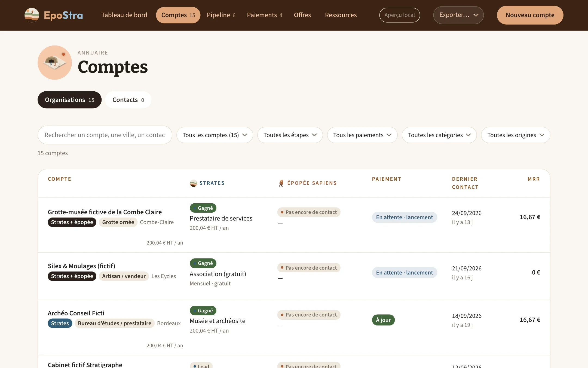Click the Paiement column header
588x368 pixels.
(x=387, y=179)
